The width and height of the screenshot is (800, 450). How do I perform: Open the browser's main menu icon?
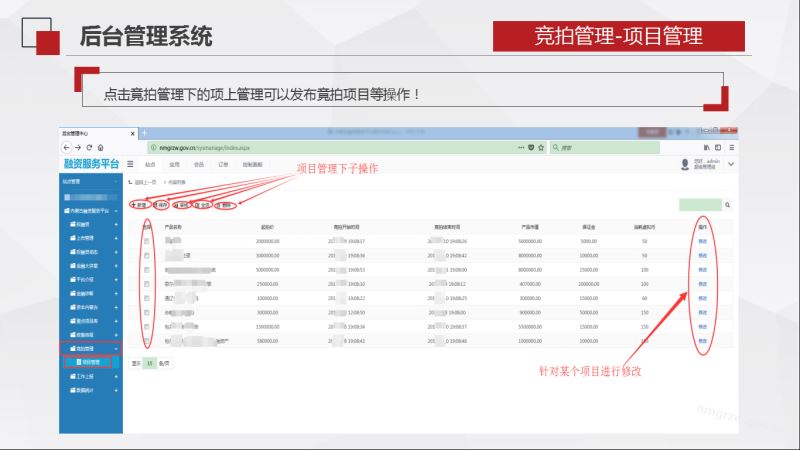732,147
